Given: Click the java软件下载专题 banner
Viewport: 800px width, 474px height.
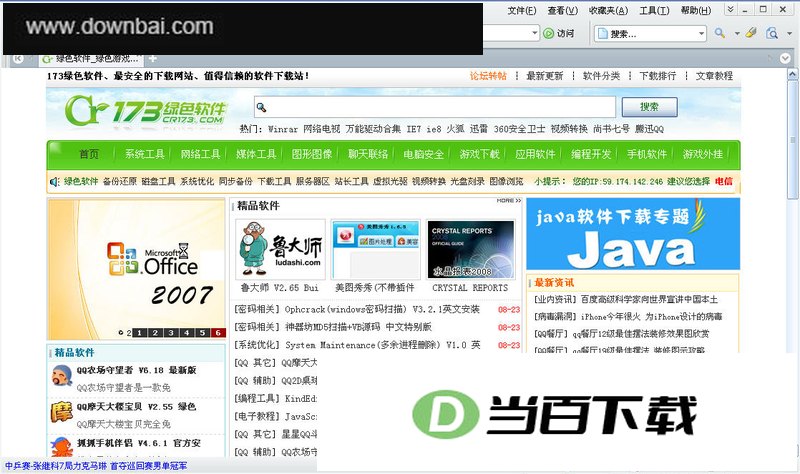Looking at the screenshot, I should [633, 234].
